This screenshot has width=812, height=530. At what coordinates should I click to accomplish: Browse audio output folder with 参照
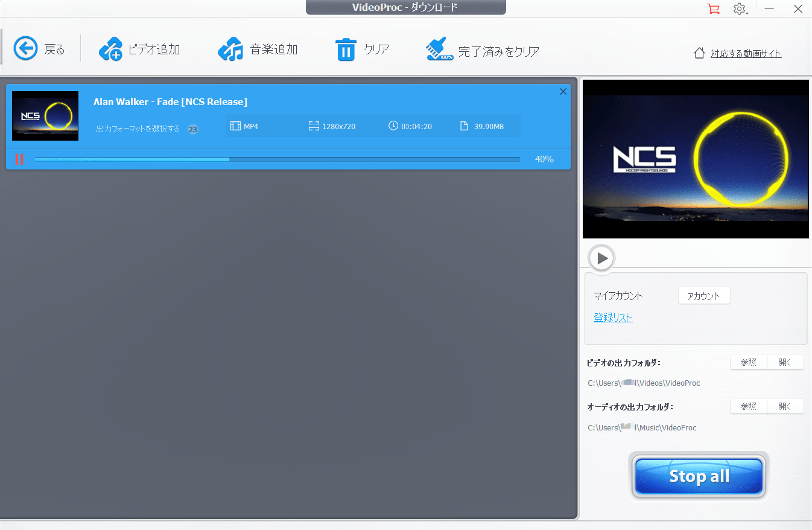click(749, 406)
